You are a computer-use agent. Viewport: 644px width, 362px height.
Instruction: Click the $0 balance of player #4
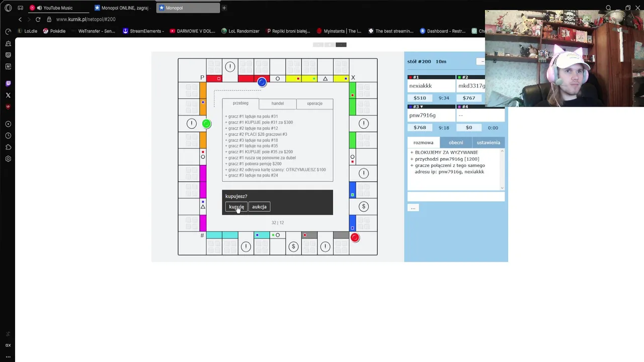(468, 128)
